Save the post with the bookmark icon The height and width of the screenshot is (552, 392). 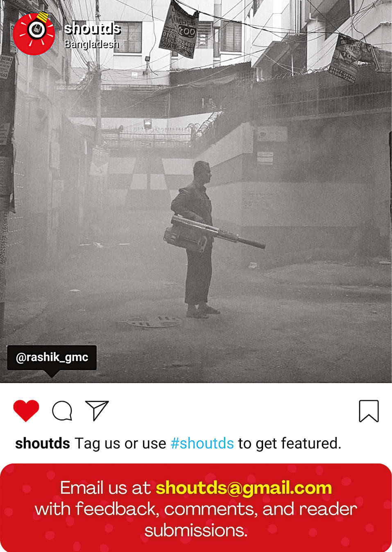[x=369, y=411]
